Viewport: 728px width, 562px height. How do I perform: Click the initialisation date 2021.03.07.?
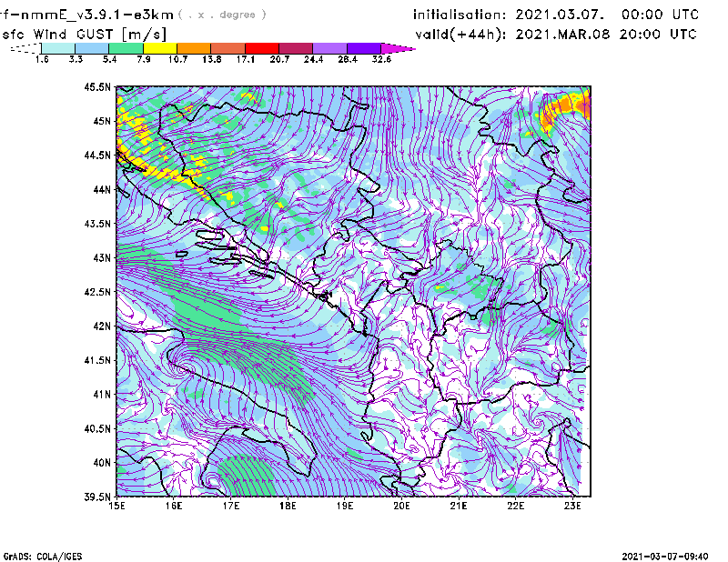point(560,15)
